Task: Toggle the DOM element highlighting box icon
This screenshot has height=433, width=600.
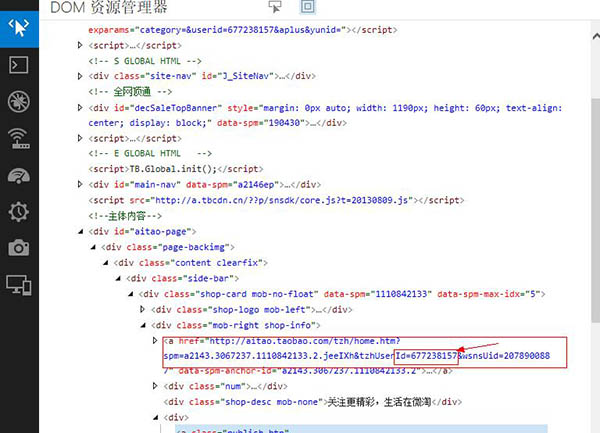Action: tap(308, 7)
